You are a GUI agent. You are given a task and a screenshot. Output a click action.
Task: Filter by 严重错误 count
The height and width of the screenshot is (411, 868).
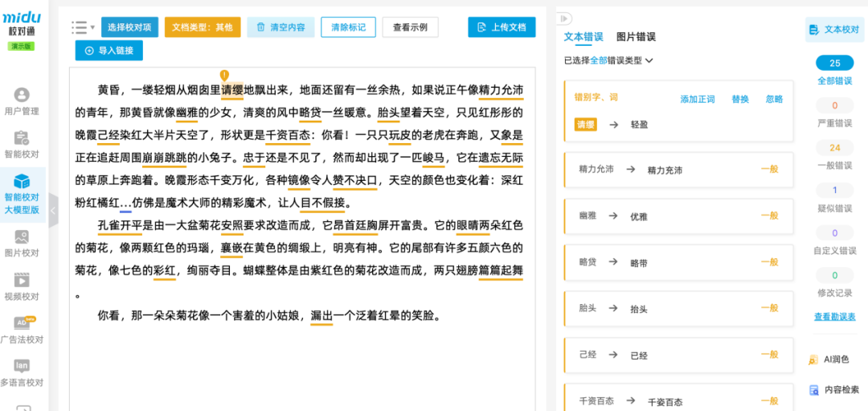click(x=835, y=113)
